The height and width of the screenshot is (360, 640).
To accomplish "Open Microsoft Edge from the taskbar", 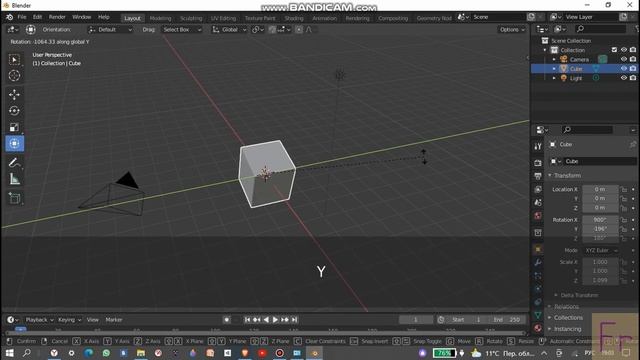I will pyautogui.click(x=89, y=353).
